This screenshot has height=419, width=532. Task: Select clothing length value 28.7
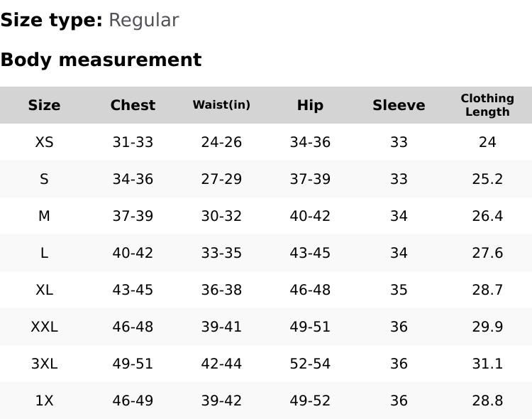coord(487,290)
